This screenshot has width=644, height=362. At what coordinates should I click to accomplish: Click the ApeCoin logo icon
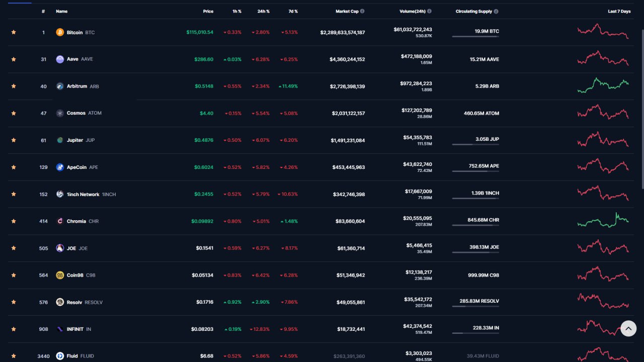[60, 167]
